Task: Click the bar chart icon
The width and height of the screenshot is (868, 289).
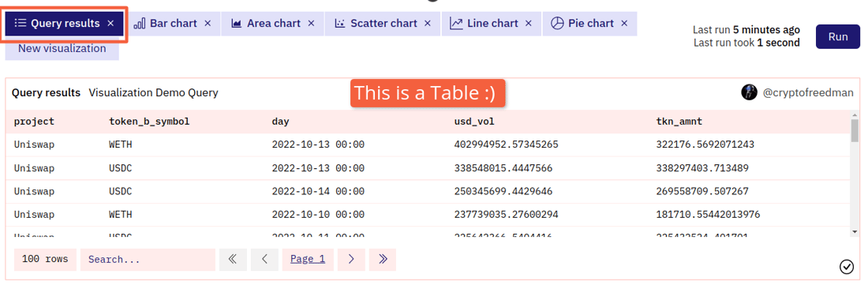Action: point(140,23)
